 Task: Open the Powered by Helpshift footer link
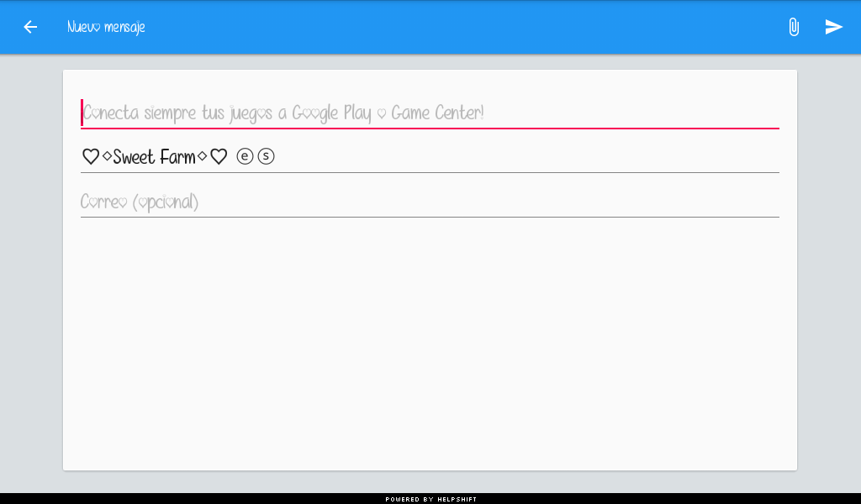pos(431,499)
